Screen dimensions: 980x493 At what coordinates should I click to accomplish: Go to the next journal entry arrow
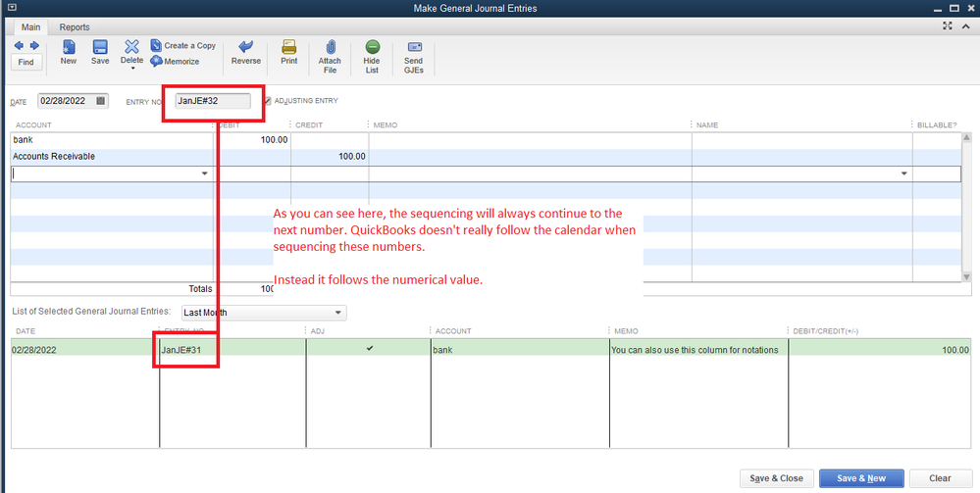(34, 46)
